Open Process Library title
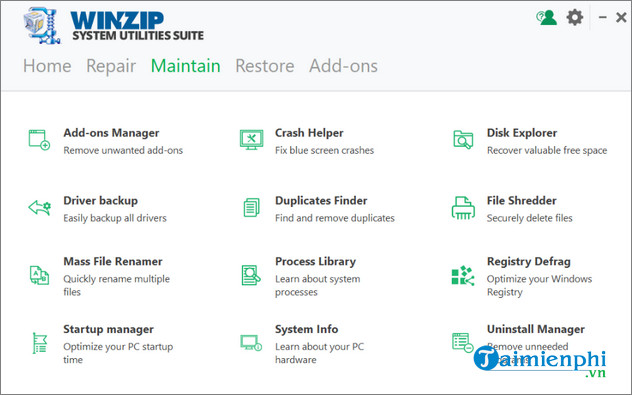632x395 pixels. click(316, 262)
